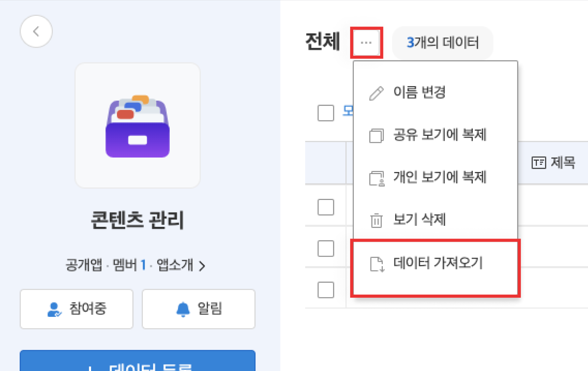Click the 참여중 button
Image resolution: width=588 pixels, height=371 pixels.
77,309
